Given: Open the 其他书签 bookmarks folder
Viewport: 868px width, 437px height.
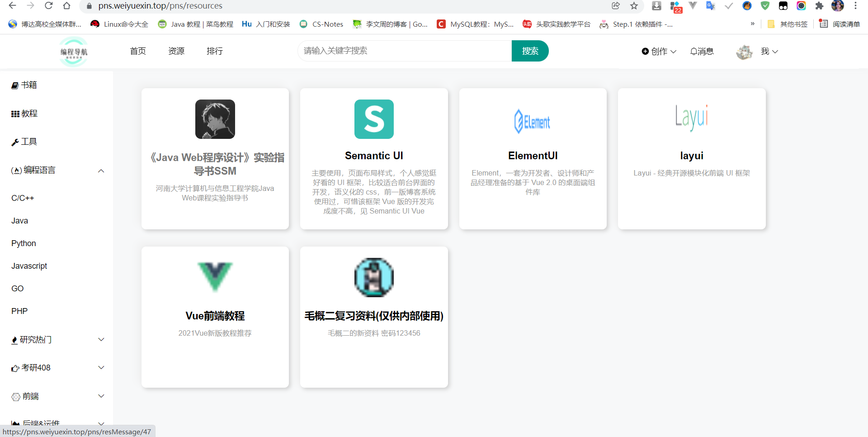Looking at the screenshot, I should tap(787, 24).
